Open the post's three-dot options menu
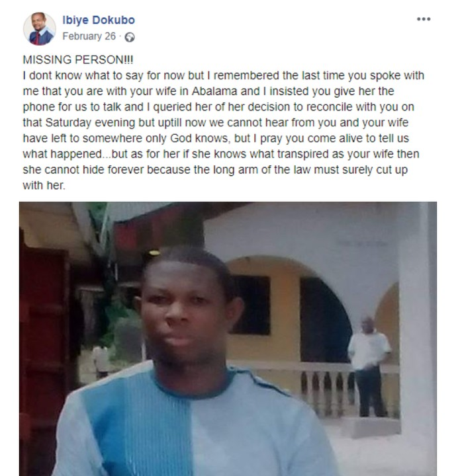The image size is (456, 476). coord(424,19)
